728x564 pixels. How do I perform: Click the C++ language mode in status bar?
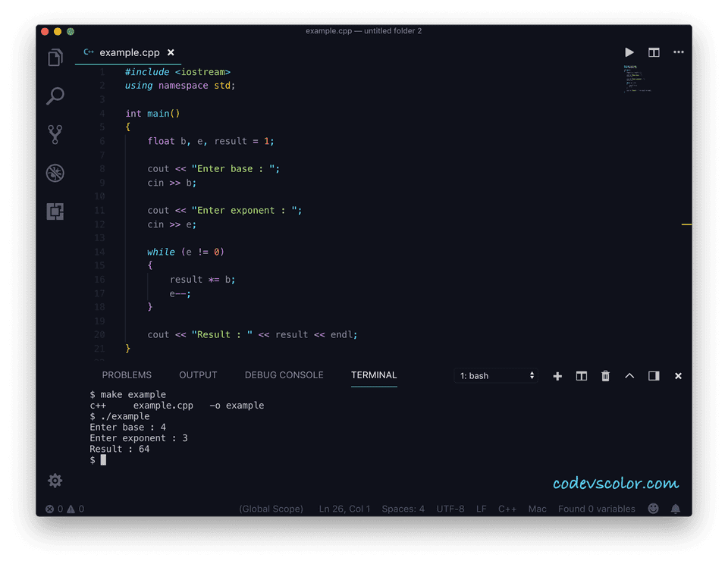click(x=507, y=509)
